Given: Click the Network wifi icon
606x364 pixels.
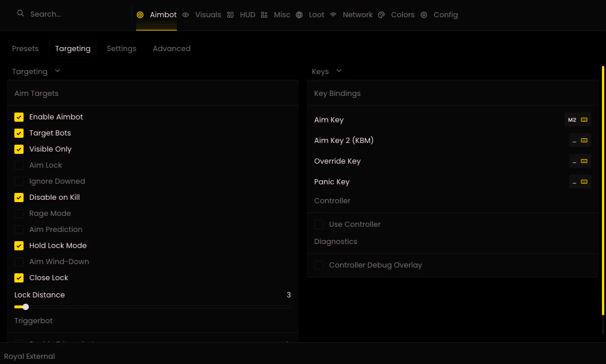Looking at the screenshot, I should 333,15.
